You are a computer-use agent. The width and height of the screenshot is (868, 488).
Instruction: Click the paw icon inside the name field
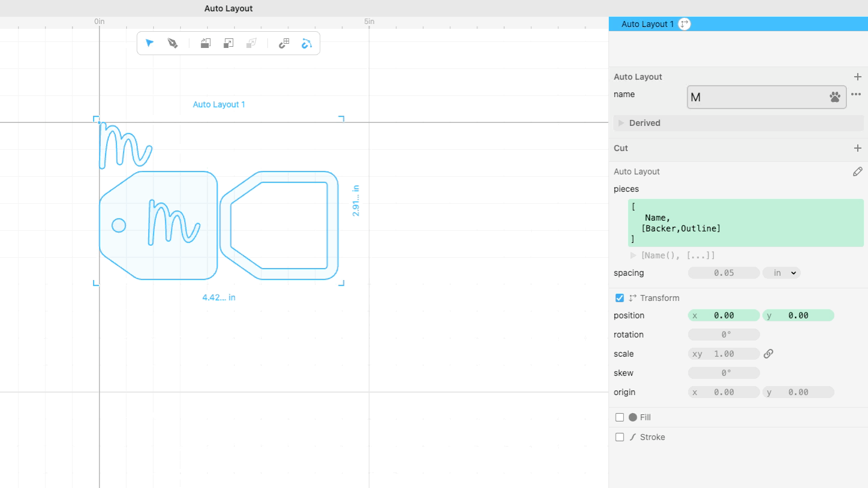click(835, 97)
